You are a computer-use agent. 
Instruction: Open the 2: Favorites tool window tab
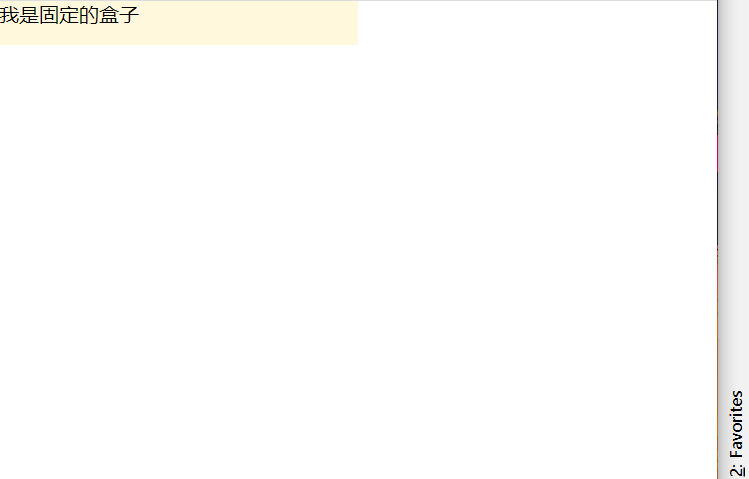(737, 434)
